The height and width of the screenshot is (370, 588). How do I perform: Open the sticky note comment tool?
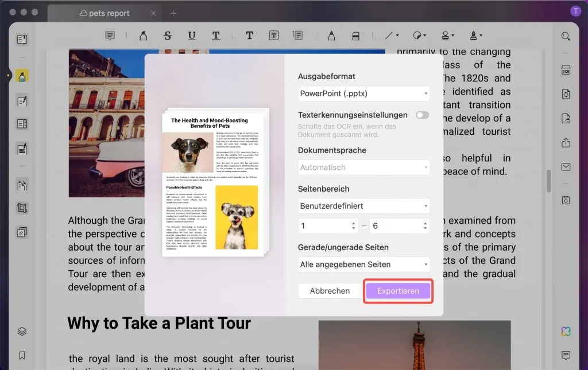(110, 35)
